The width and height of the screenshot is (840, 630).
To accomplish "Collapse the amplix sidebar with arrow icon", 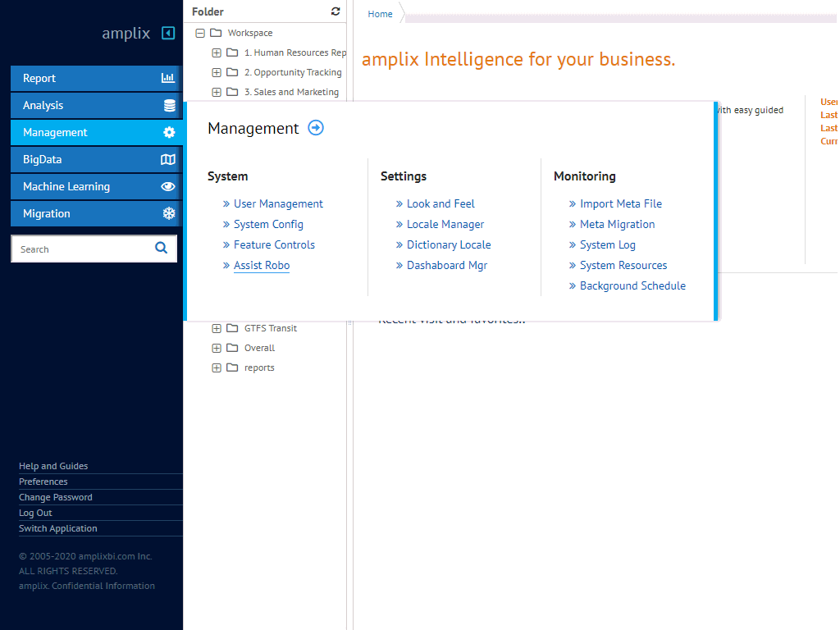I will [x=168, y=33].
